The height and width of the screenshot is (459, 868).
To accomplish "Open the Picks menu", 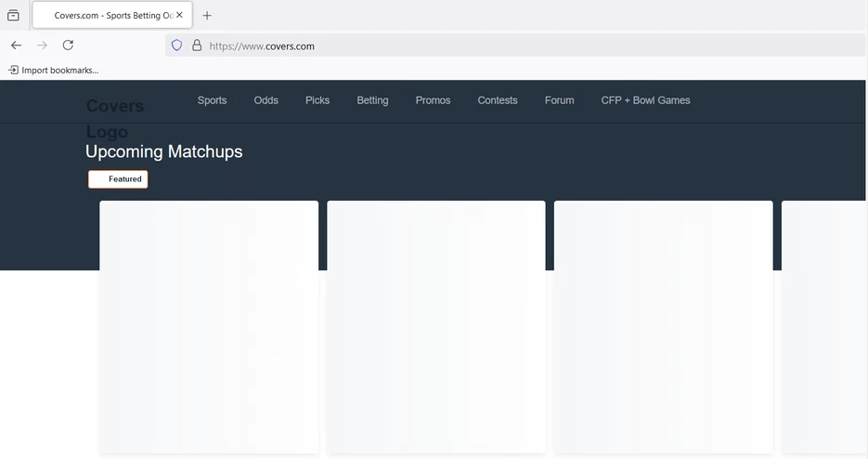I will tap(317, 100).
